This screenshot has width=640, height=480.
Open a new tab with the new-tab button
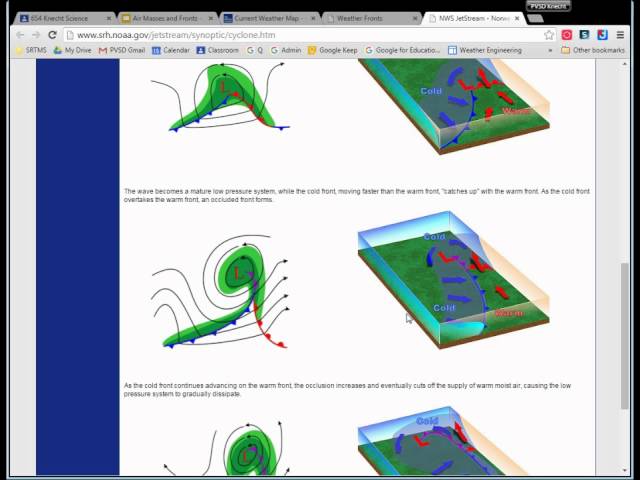point(535,18)
